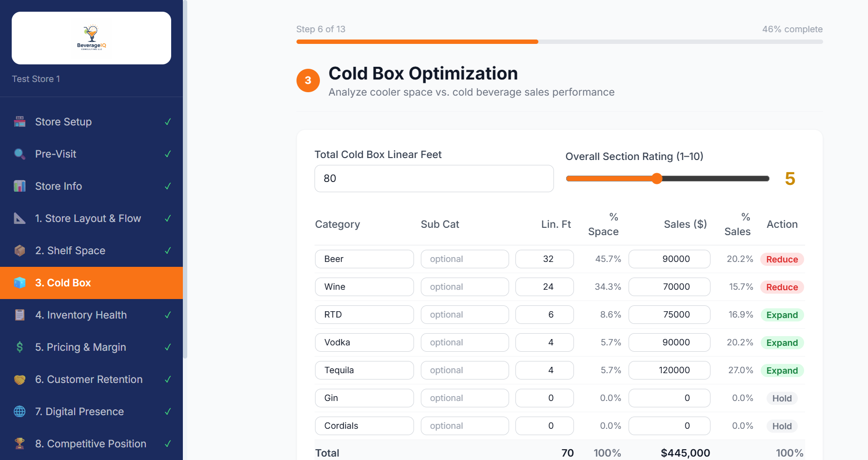This screenshot has height=460, width=868.
Task: Select the Wine sales amount field
Action: click(669, 287)
